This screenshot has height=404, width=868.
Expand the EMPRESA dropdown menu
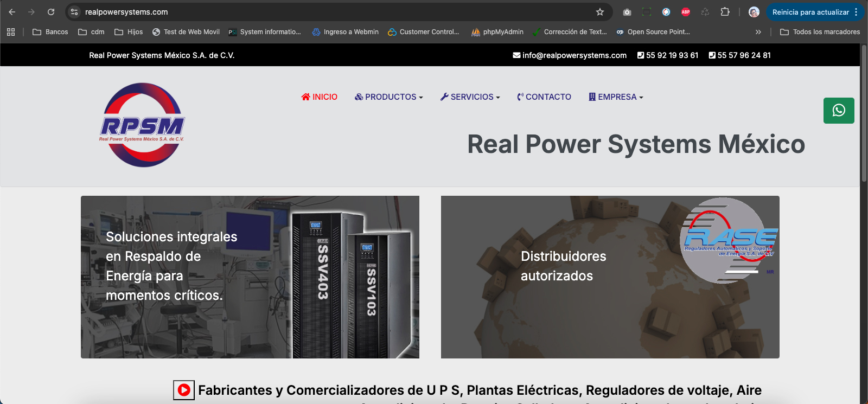click(616, 97)
